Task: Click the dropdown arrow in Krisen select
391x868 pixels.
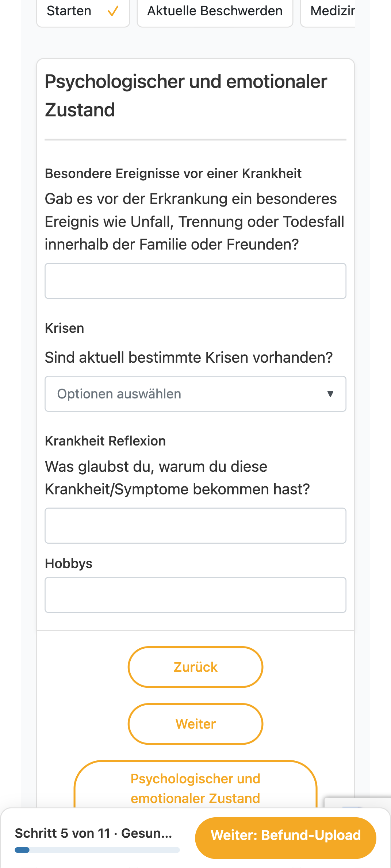Action: pos(330,394)
